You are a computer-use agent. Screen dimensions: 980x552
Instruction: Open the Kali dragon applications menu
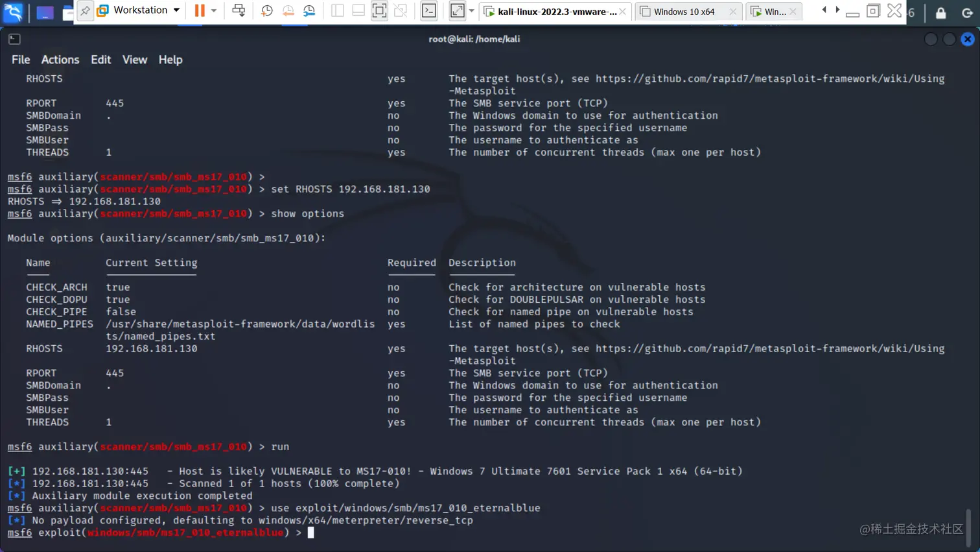[13, 12]
